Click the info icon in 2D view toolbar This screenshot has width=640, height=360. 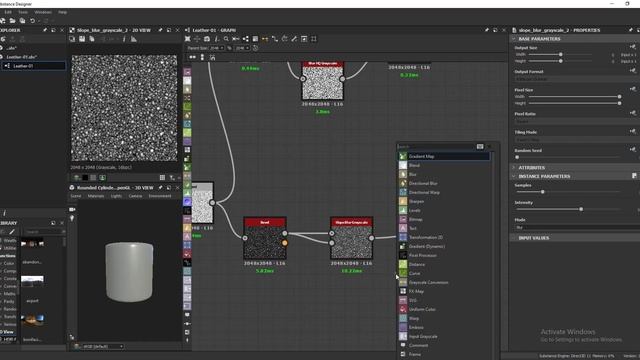click(124, 39)
